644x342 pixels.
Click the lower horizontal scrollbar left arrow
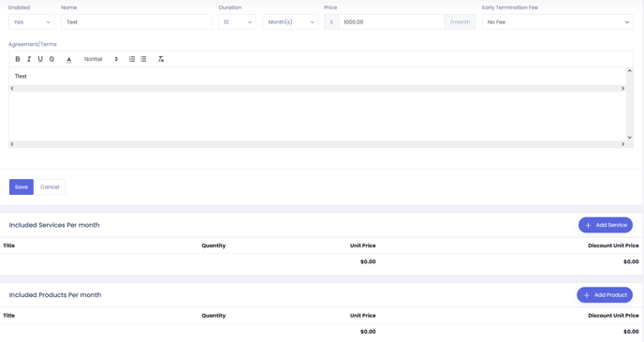click(x=12, y=144)
